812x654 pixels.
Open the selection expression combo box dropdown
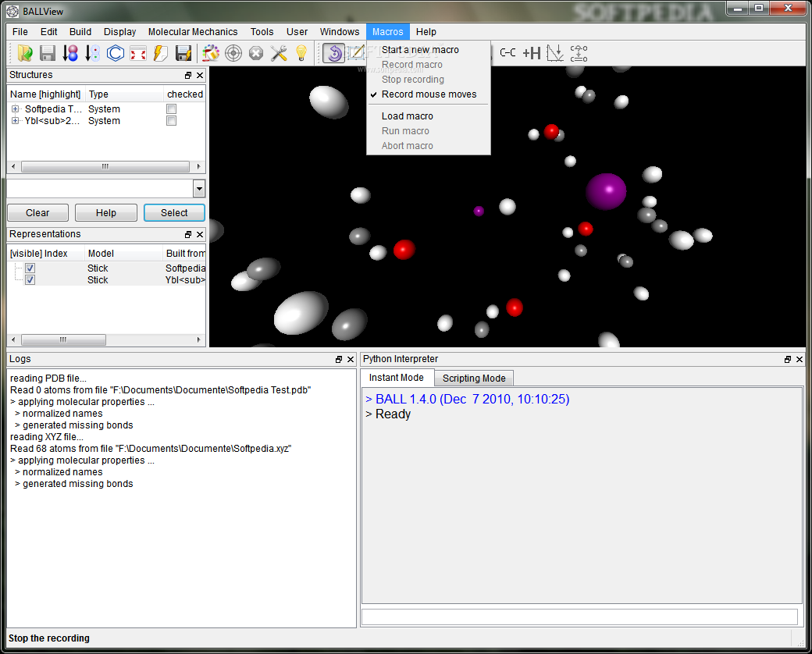pos(199,189)
